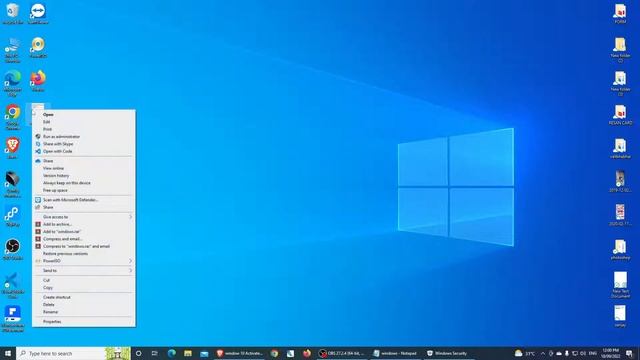Choose Rename in context menu

click(x=84, y=312)
